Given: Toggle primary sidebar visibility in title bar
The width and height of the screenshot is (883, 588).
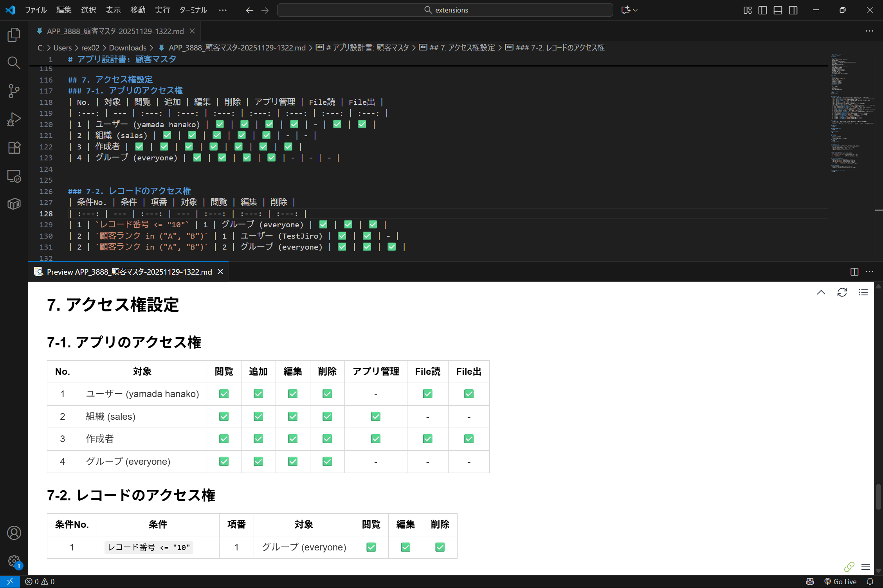Looking at the screenshot, I should coord(762,10).
